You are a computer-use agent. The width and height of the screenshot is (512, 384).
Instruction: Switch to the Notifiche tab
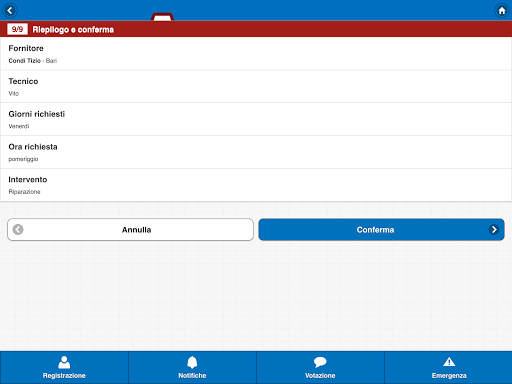[192, 367]
